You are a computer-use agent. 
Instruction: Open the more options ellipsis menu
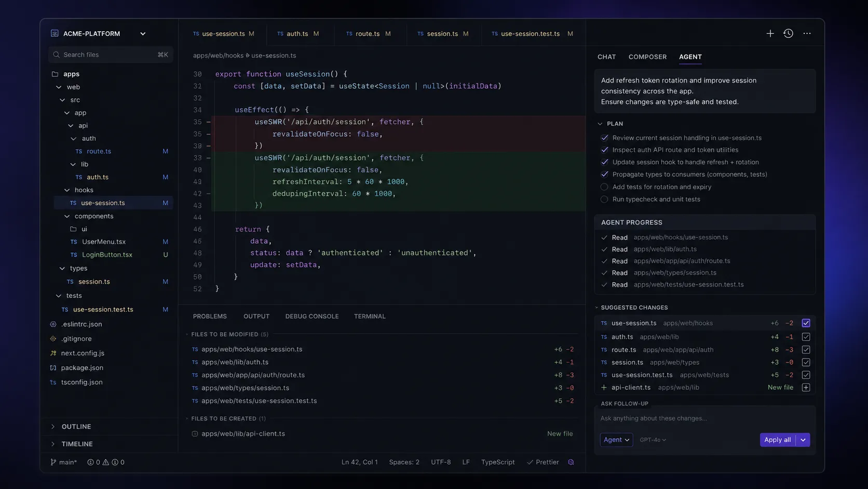tap(807, 33)
